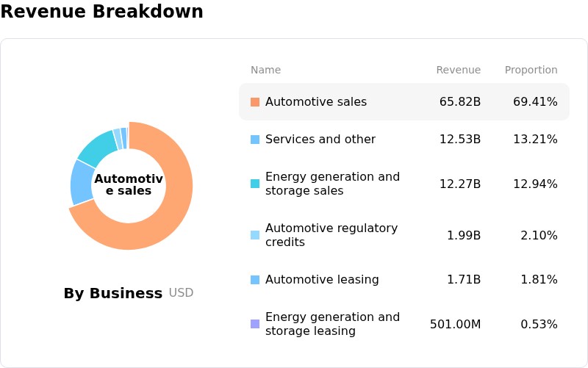Click the blue Automotive leasing swatch
The height and width of the screenshot is (368, 588).
pos(255,280)
